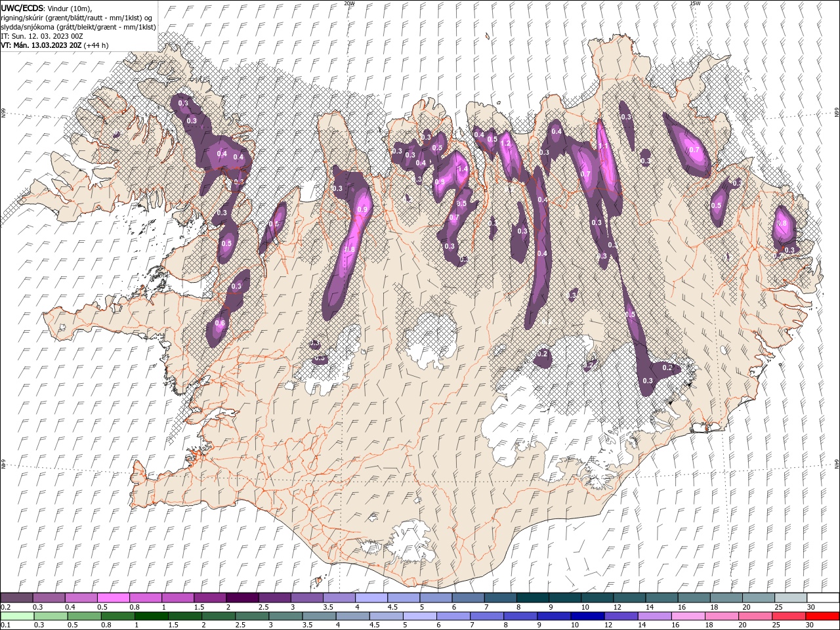Click the "VT: Mán. 13.03.2023 20Z (+44 h)" line

55,45
